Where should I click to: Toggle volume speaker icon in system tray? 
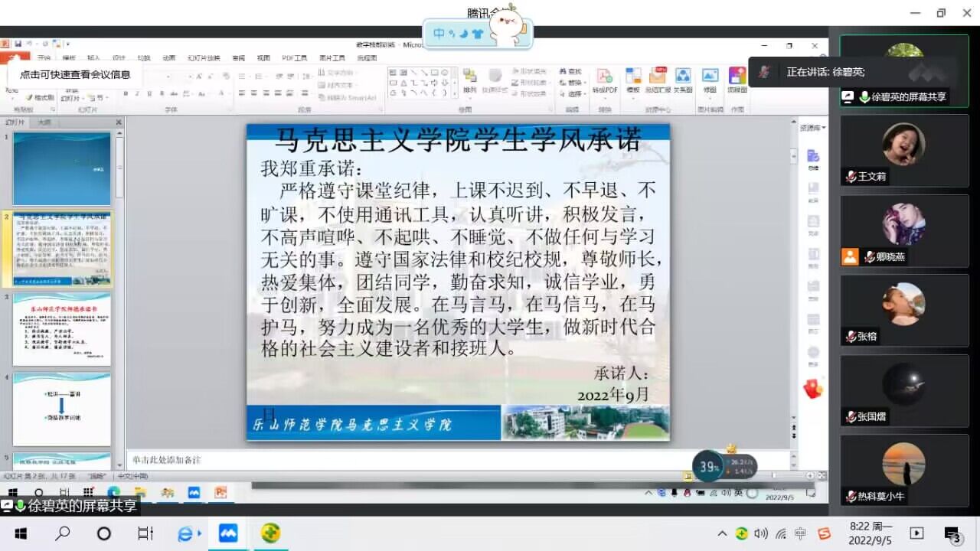(x=760, y=533)
